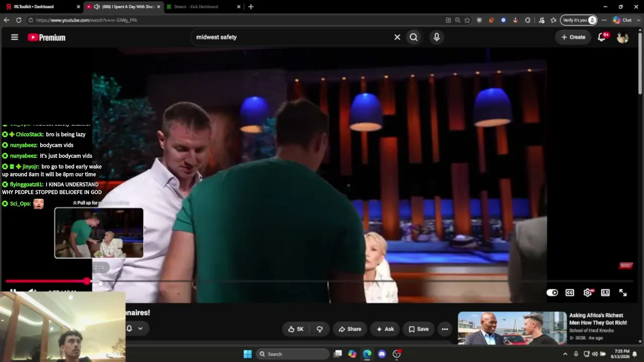Clear the search text with the X
This screenshot has width=644, height=362.
coord(397,37)
